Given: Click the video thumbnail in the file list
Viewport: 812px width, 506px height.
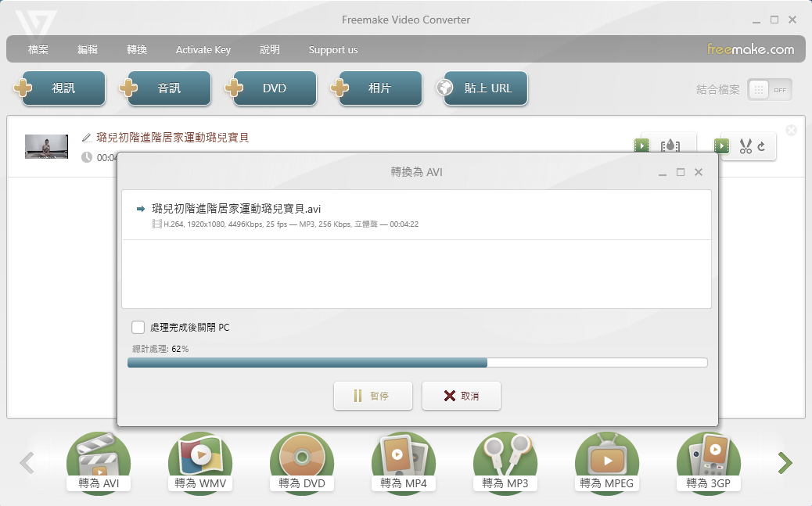Looking at the screenshot, I should (47, 146).
